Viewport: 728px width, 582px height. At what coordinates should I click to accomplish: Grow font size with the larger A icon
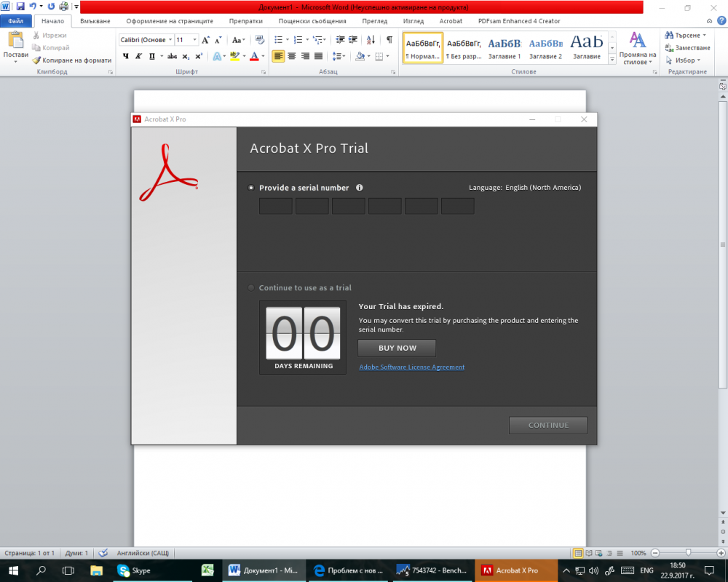[206, 40]
